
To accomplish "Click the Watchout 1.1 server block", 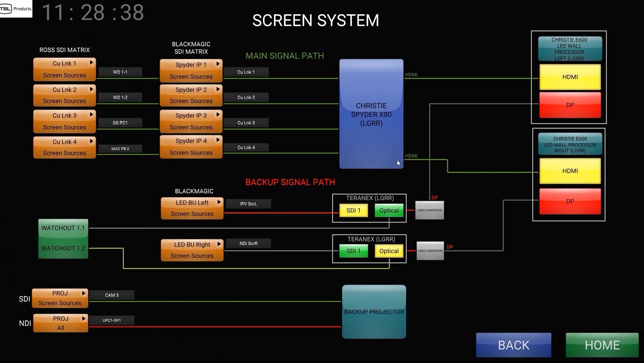I will [63, 228].
